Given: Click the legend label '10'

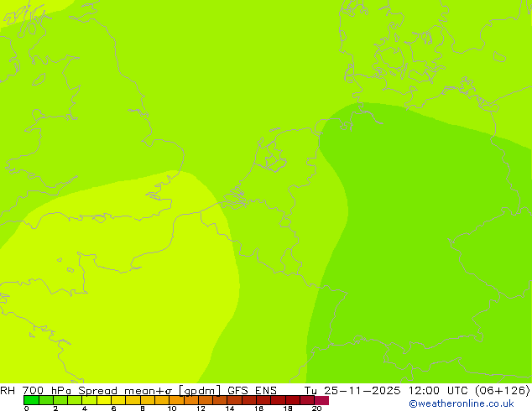Looking at the screenshot, I should point(172,408).
